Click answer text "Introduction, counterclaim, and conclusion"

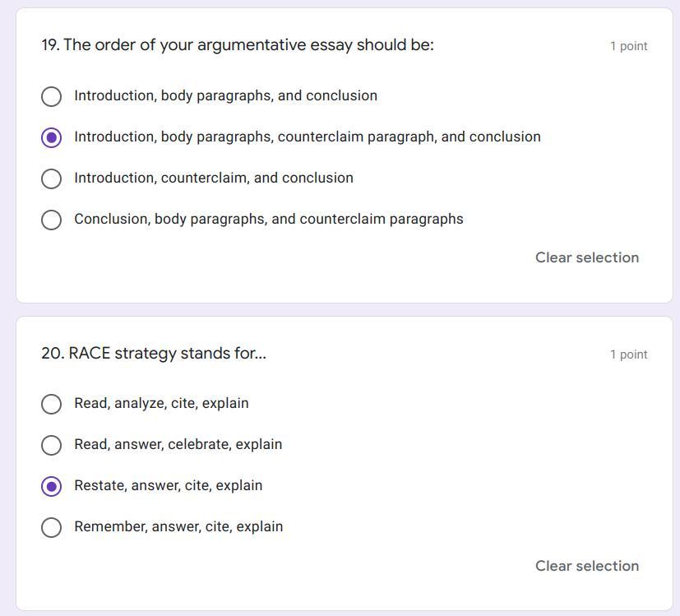(214, 178)
